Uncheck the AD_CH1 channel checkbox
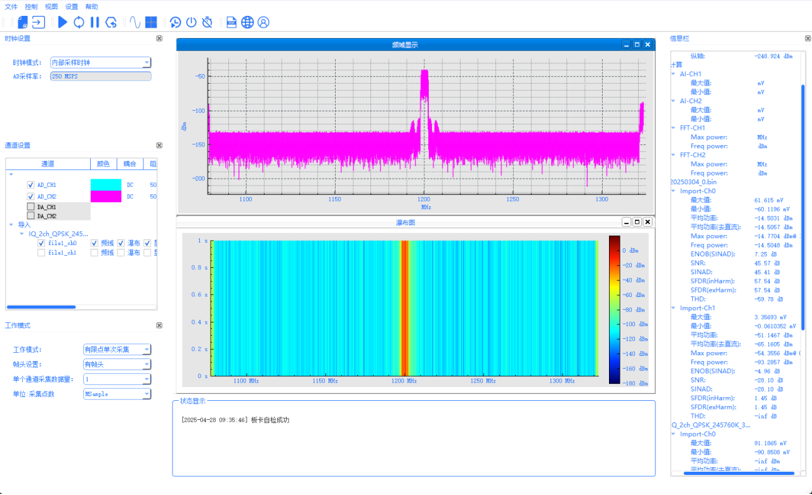The height and width of the screenshot is (495, 812). click(31, 185)
